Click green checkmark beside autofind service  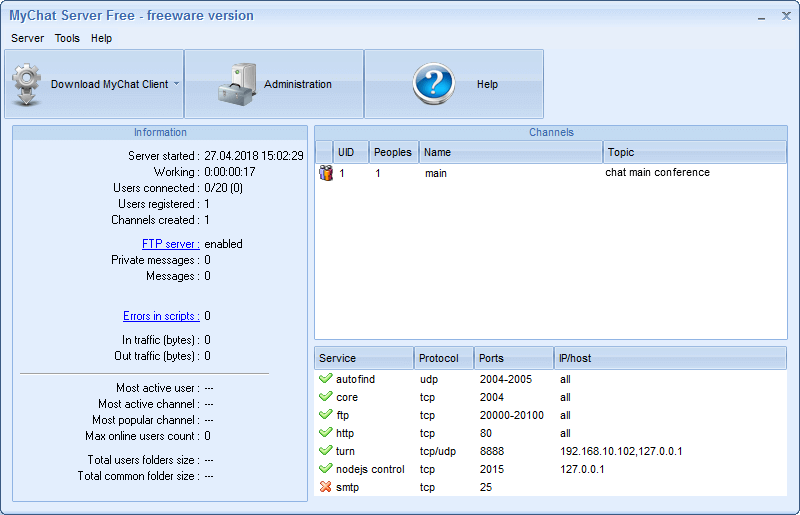(x=325, y=380)
